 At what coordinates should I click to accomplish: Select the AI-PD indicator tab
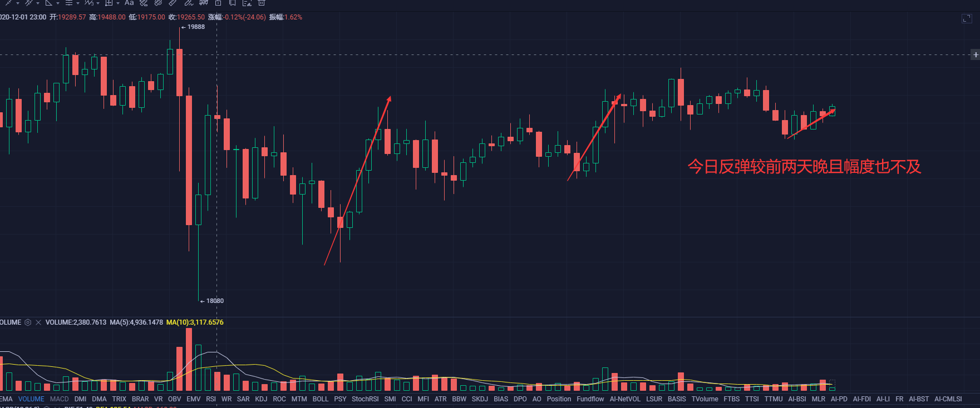point(839,399)
